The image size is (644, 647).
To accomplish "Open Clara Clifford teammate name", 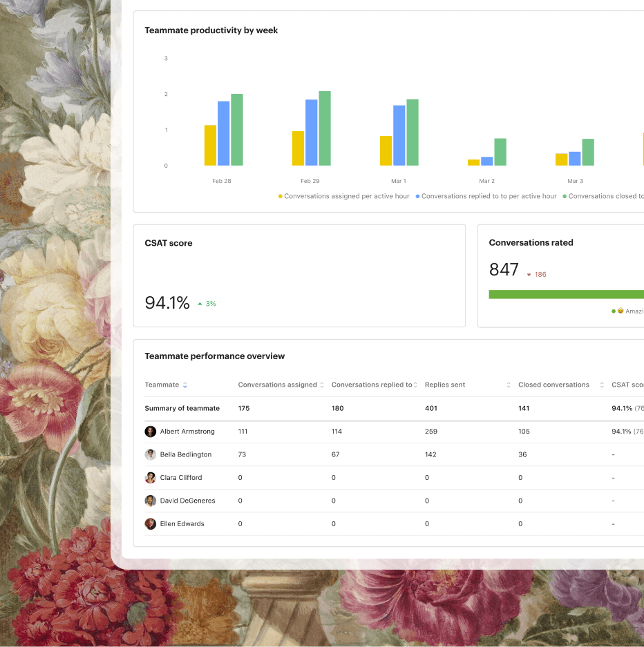I will pos(181,478).
